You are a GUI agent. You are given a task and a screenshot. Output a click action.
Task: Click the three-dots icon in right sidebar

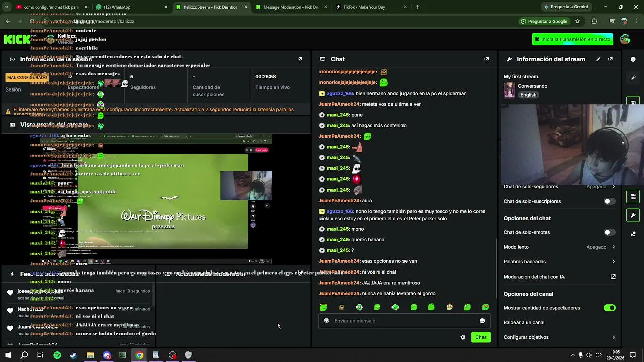coord(633,234)
